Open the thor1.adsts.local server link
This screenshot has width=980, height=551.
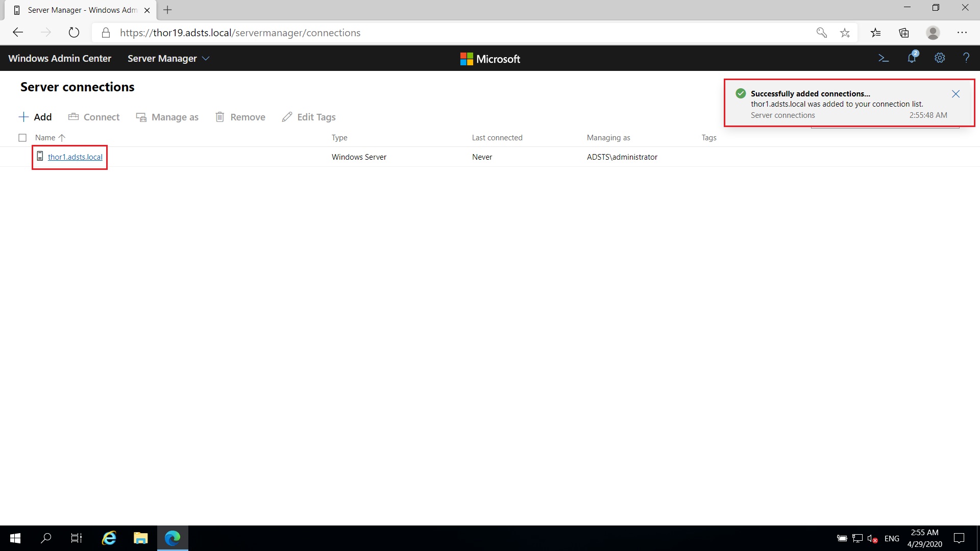tap(75, 157)
